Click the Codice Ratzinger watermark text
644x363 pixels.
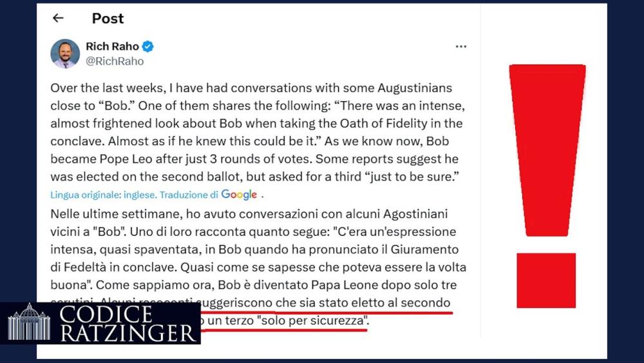pos(128,324)
